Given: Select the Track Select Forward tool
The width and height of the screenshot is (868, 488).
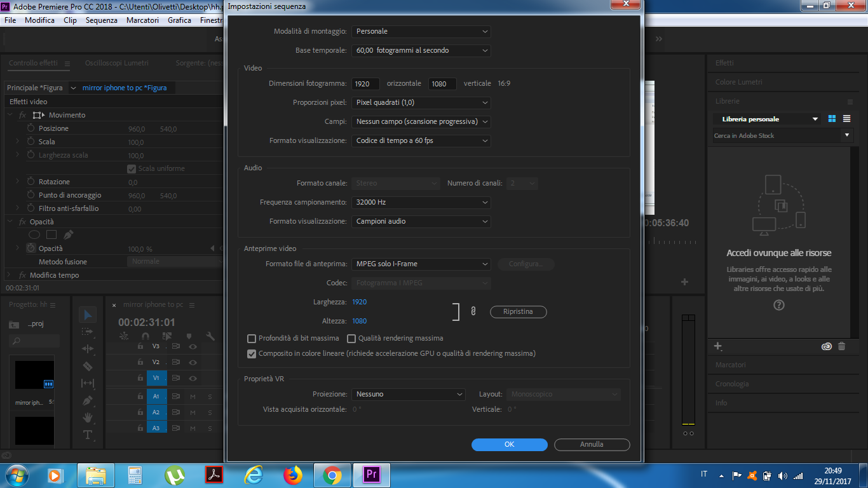Looking at the screenshot, I should click(88, 331).
